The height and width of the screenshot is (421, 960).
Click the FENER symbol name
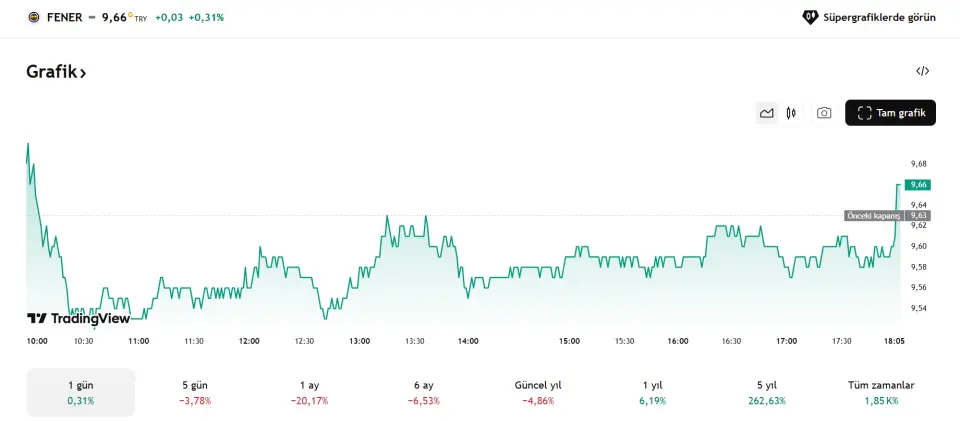click(64, 17)
